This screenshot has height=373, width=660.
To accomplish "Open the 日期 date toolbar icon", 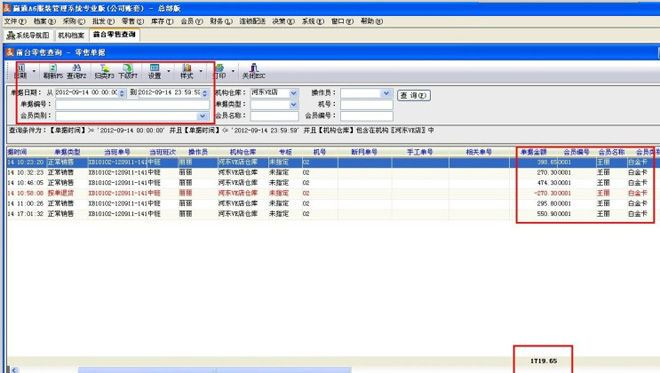I will [21, 71].
